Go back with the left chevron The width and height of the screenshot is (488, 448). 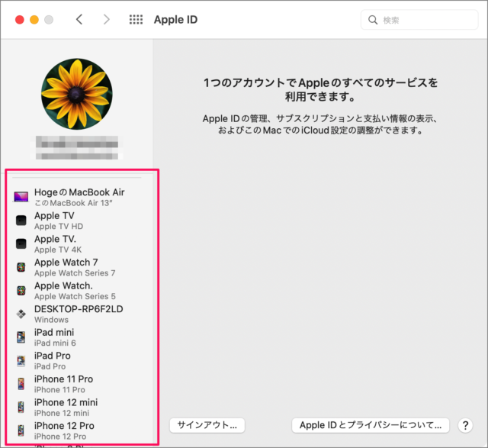[79, 20]
